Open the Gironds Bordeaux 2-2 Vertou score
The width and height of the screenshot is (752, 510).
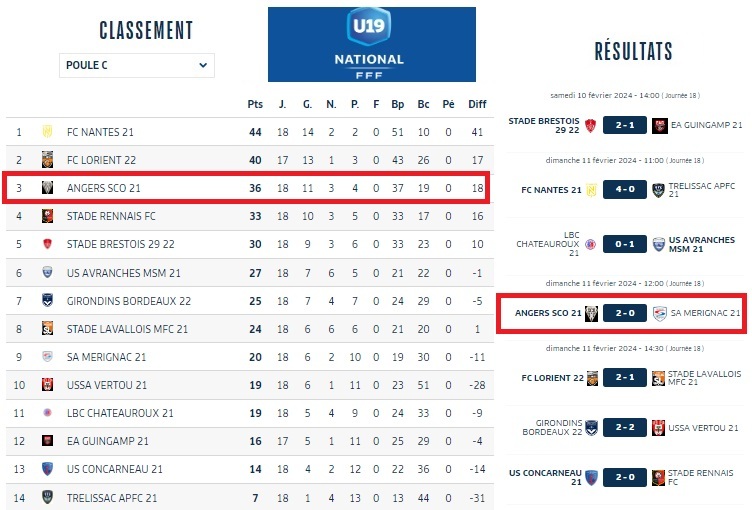pos(625,428)
